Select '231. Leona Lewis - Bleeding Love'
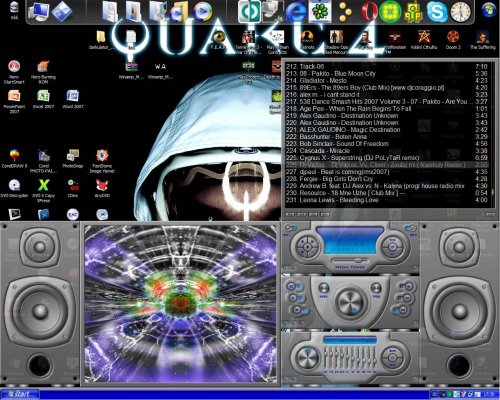Viewport: 500px width, 400px height. pyautogui.click(x=387, y=200)
